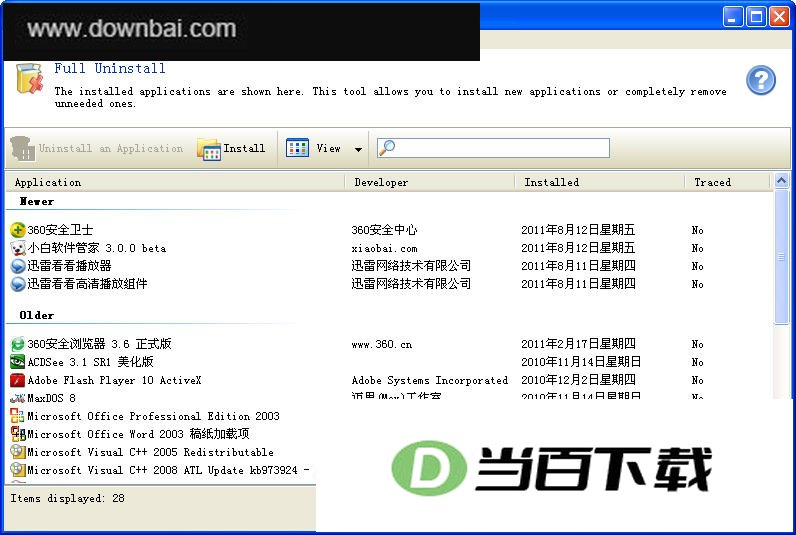Sort by the Traced column header
796x535 pixels.
pyautogui.click(x=727, y=182)
